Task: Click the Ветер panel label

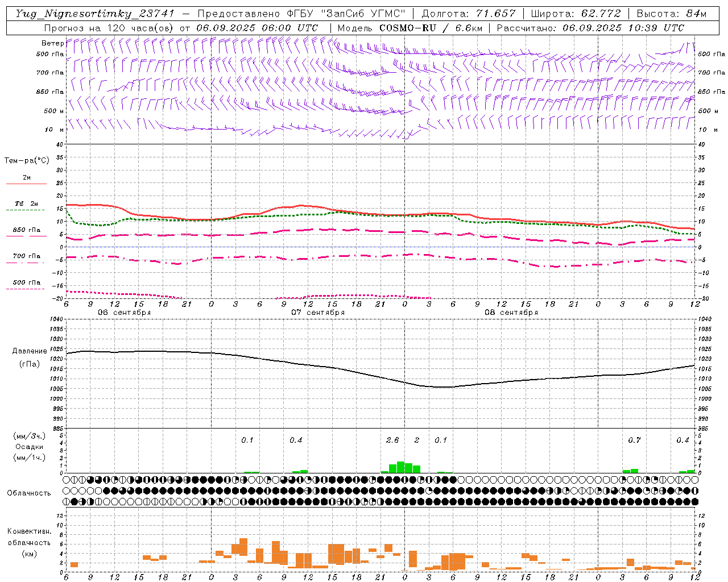Action: (52, 43)
